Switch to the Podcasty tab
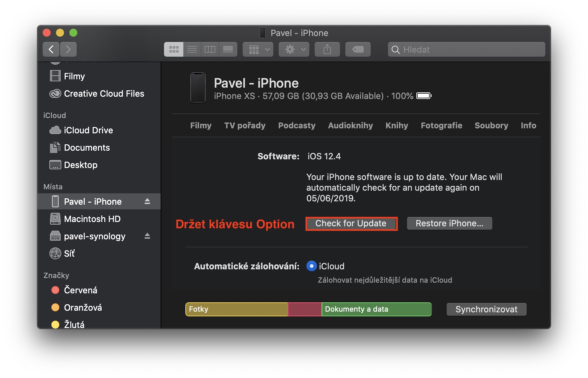This screenshot has height=378, width=588. pyautogui.click(x=297, y=126)
